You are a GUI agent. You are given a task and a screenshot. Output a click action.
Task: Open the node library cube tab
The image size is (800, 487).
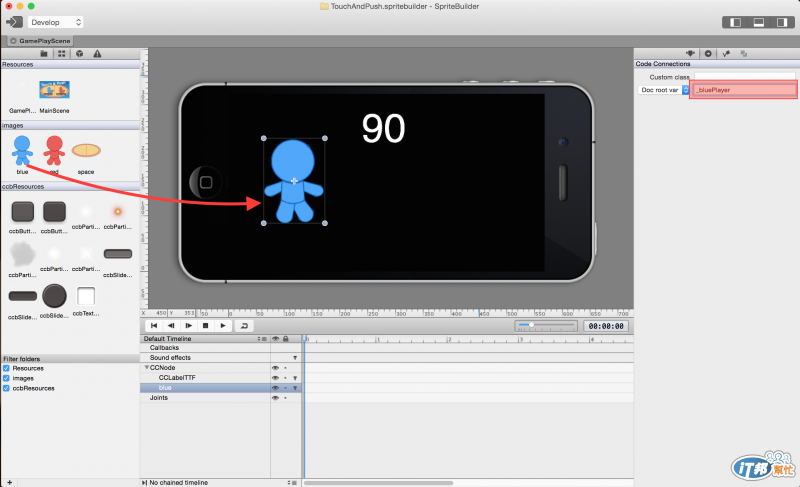pyautogui.click(x=80, y=54)
